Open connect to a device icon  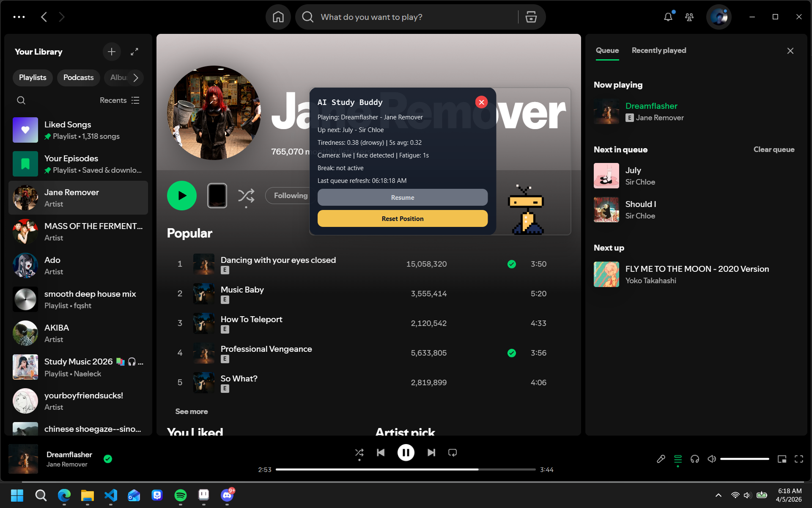(694, 459)
